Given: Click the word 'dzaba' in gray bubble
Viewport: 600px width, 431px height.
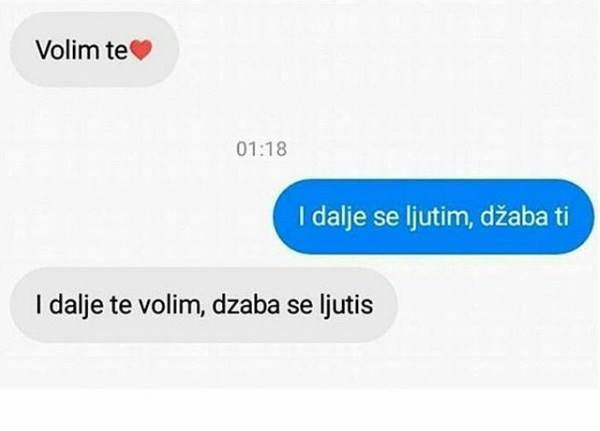Looking at the screenshot, I should 245,305.
